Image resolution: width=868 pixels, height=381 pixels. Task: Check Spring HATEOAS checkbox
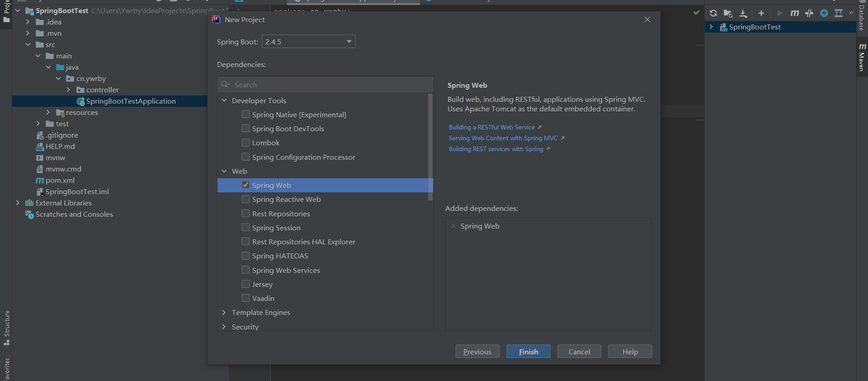click(x=246, y=256)
